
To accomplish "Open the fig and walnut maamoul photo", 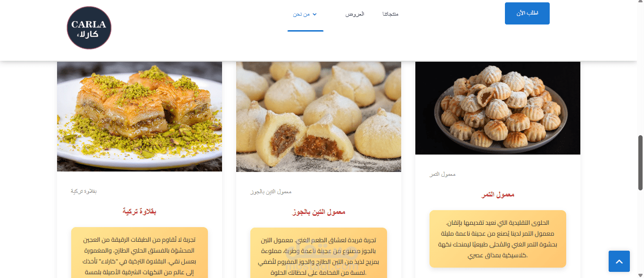I will tap(319, 117).
